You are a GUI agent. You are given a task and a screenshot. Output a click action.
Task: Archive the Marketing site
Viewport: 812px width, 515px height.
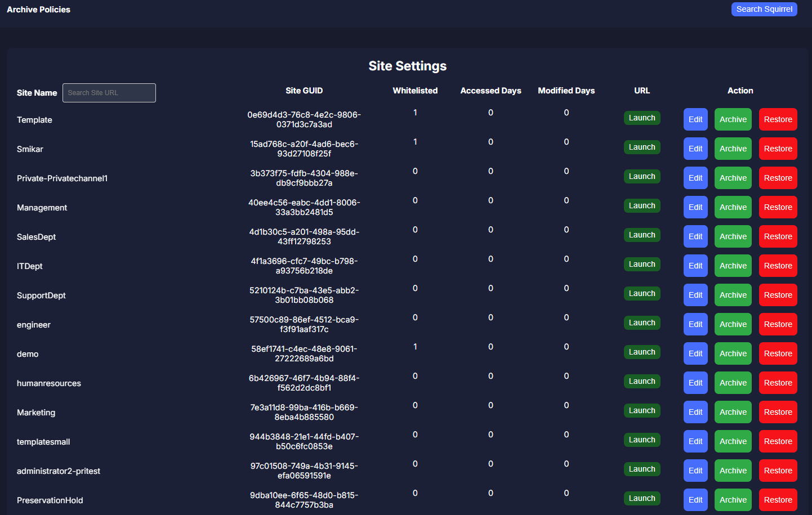tap(733, 412)
